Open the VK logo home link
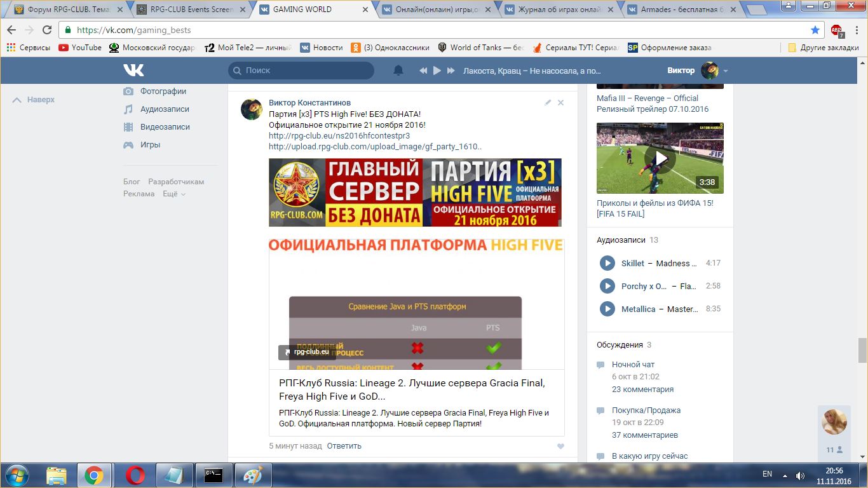This screenshot has width=868, height=488. [133, 71]
